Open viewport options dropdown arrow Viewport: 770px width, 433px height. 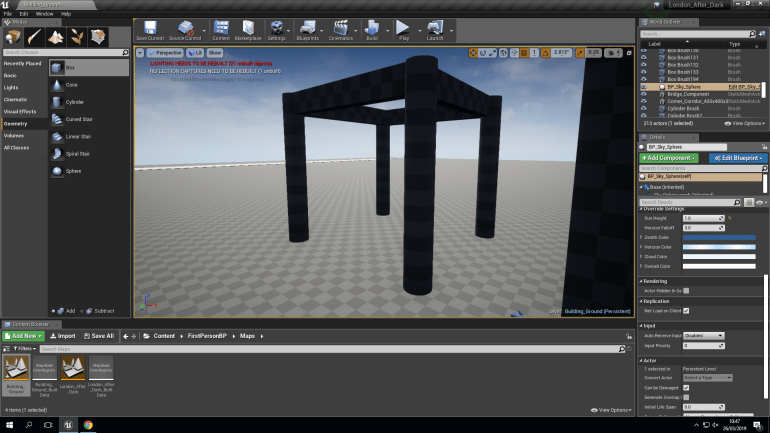click(x=140, y=53)
